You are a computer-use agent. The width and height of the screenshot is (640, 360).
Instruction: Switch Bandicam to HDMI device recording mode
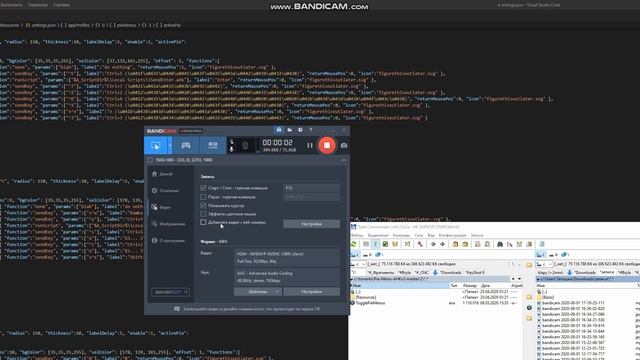point(213,146)
